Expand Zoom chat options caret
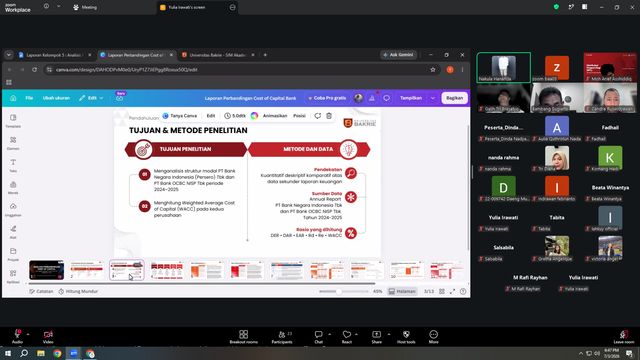The image size is (640, 360). click(329, 334)
